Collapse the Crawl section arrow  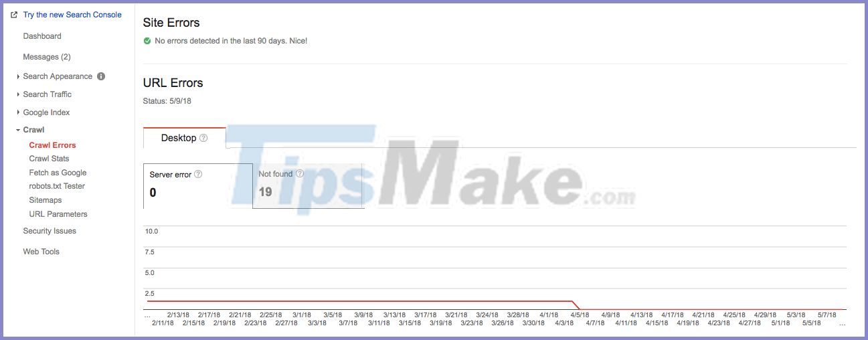coord(18,130)
